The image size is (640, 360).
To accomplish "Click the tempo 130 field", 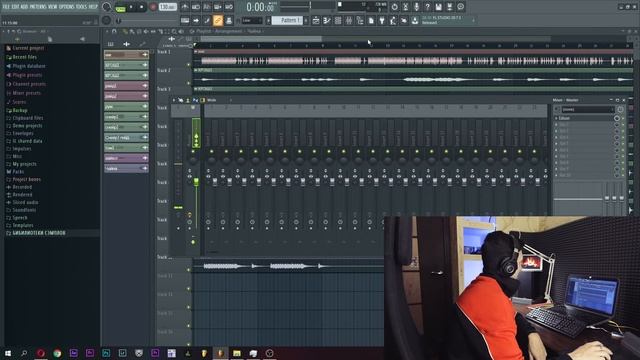I will coord(167,7).
